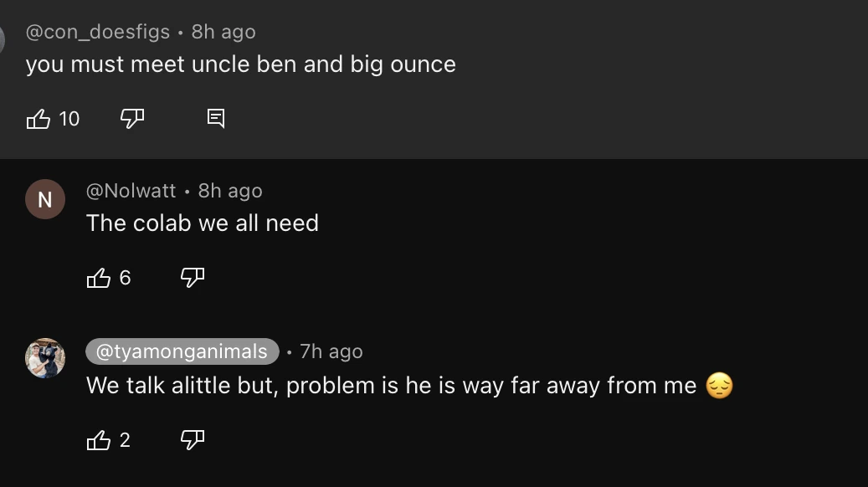Open '8h ago' timestamp on con_doesfigs comment

(223, 32)
